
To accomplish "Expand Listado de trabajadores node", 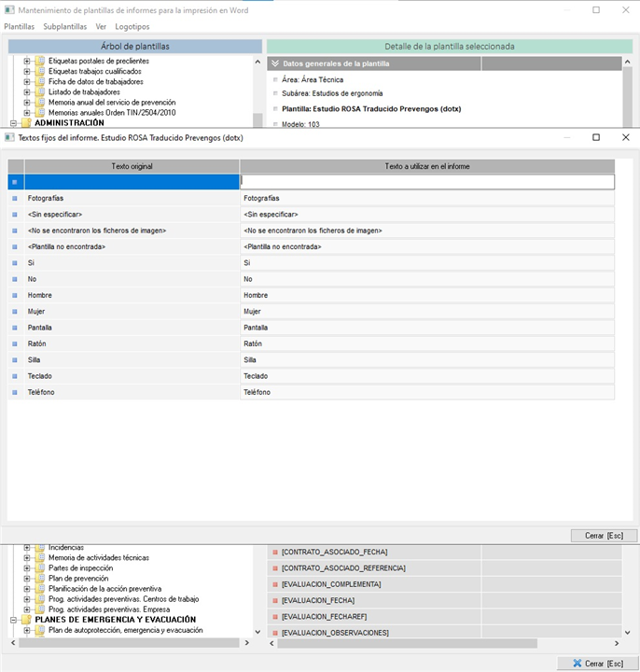I will [x=27, y=91].
